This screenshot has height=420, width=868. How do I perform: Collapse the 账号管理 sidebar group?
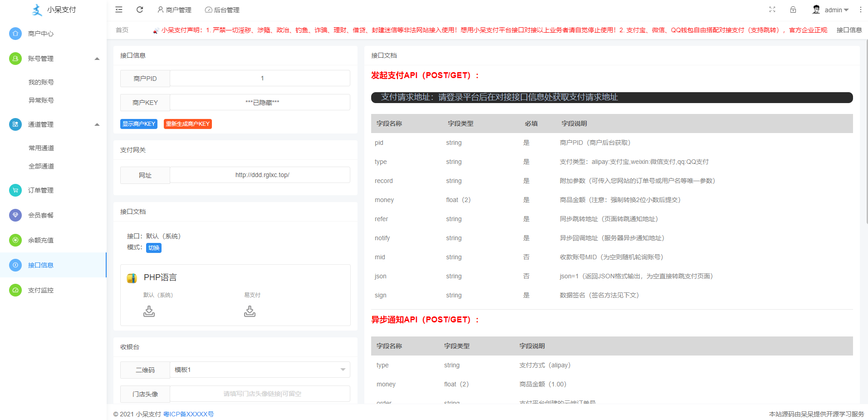(x=97, y=58)
